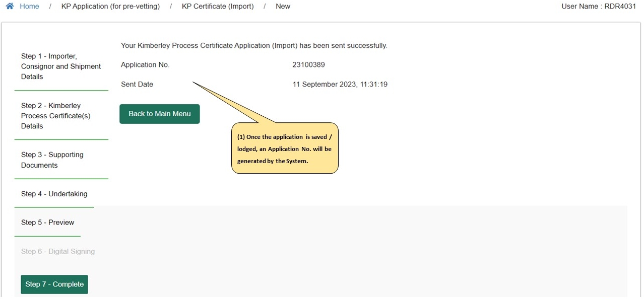Select the greyed Step 6 - Digital Signing
The image size is (644, 303).
58,251
